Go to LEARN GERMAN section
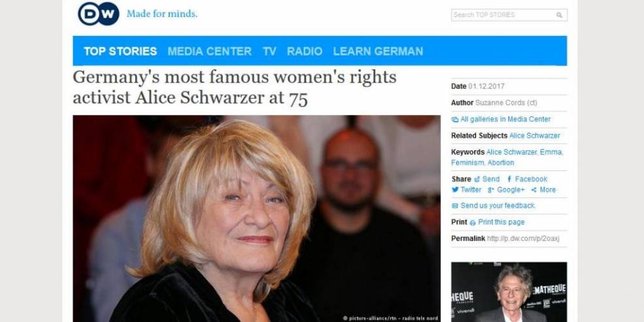This screenshot has width=644, height=322. point(378,52)
